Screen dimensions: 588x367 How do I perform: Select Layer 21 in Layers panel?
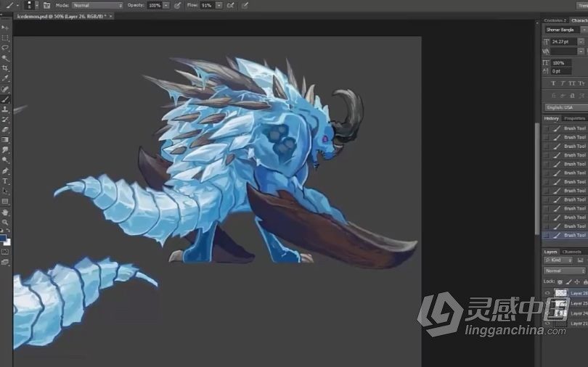tap(566, 323)
